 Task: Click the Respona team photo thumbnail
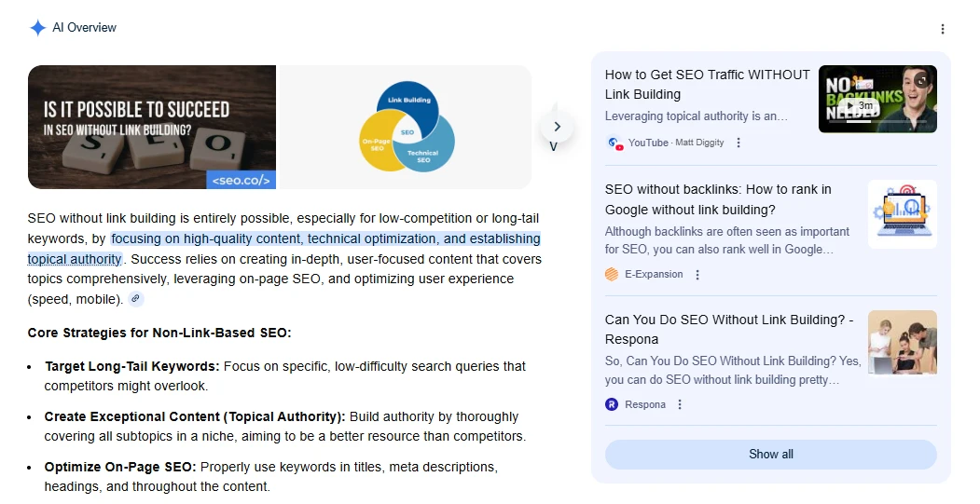[902, 343]
